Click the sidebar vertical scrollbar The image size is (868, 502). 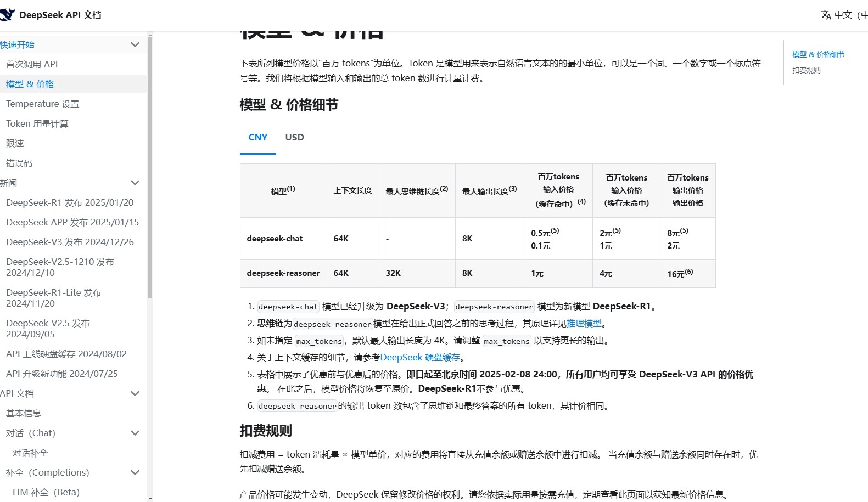150,165
